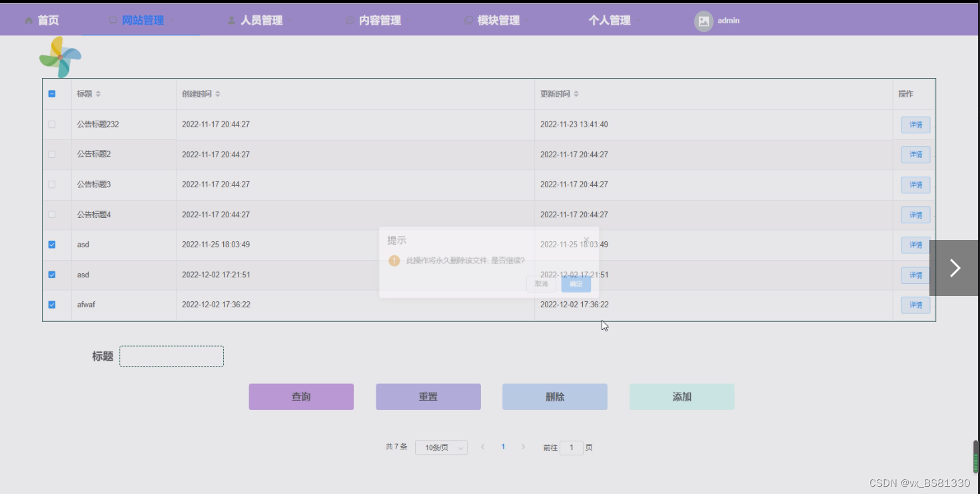Open the 网站管理 menu
The height and width of the screenshot is (494, 980).
point(141,21)
